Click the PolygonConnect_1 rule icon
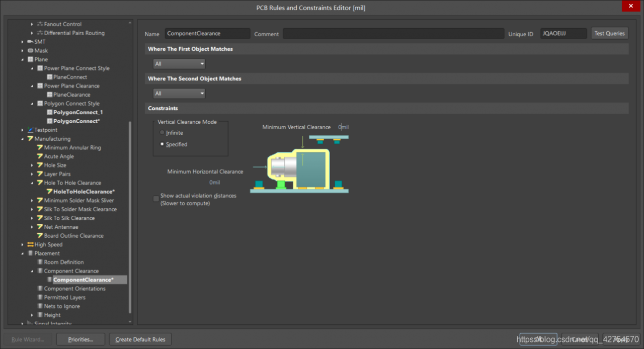Screen dimensions: 644x349 click(49, 112)
